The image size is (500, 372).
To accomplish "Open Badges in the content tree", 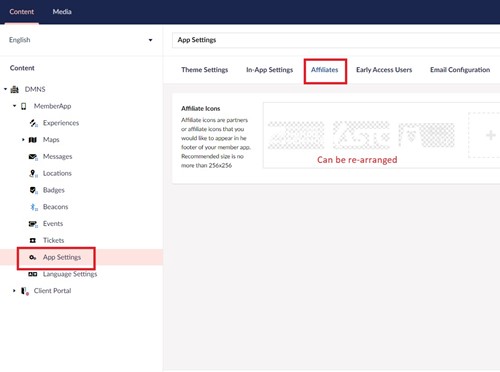I will pos(54,190).
